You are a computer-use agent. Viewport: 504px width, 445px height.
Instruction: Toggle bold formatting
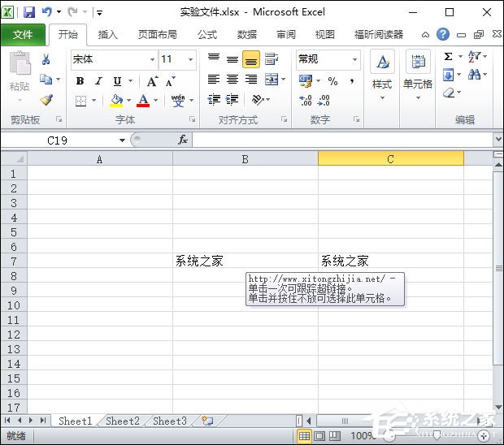[80, 81]
